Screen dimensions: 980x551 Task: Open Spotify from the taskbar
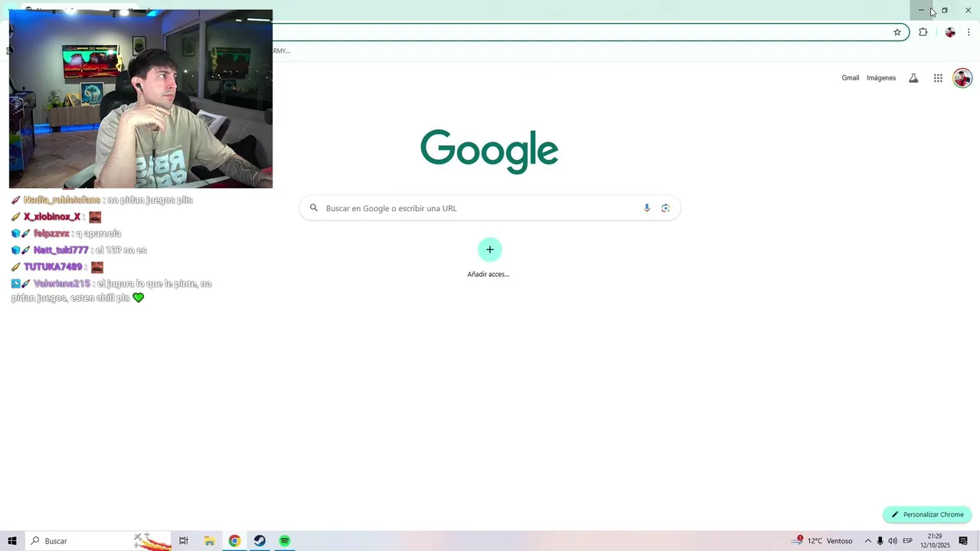click(285, 541)
